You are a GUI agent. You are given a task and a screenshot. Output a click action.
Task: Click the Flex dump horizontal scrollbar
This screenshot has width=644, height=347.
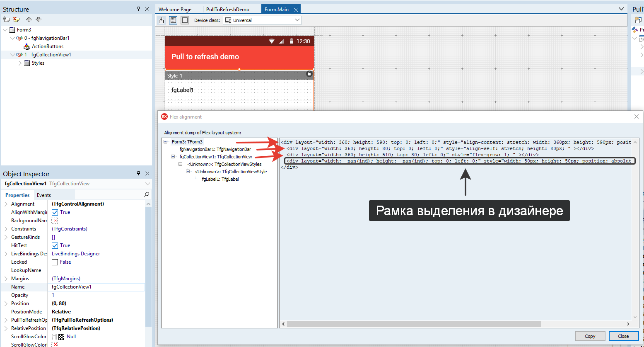(414, 324)
